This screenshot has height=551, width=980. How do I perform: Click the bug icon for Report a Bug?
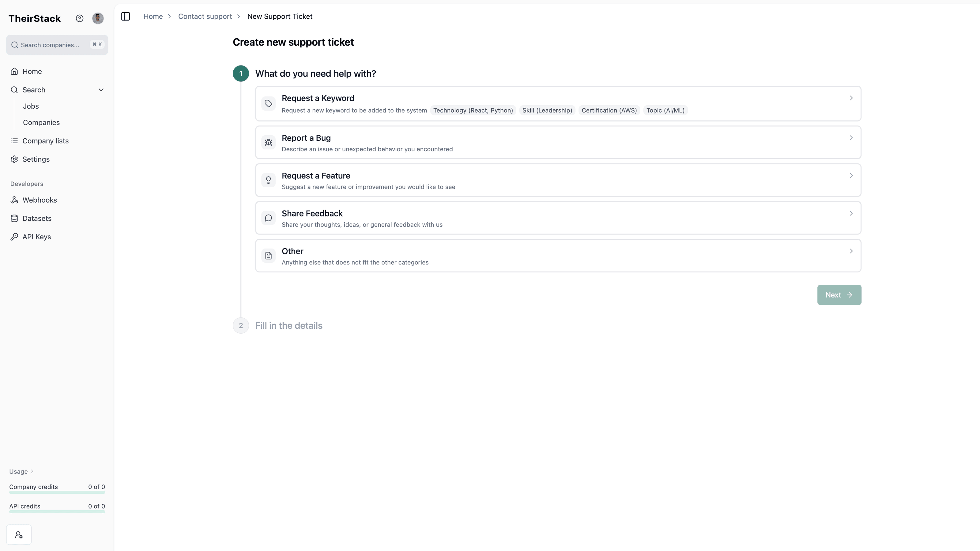tap(268, 142)
